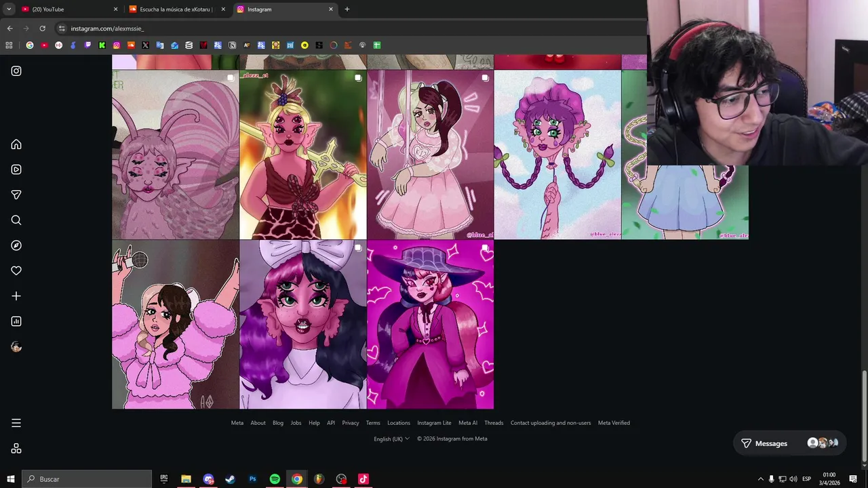Click the Buscar taskbar search box
868x488 pixels.
(x=87, y=479)
